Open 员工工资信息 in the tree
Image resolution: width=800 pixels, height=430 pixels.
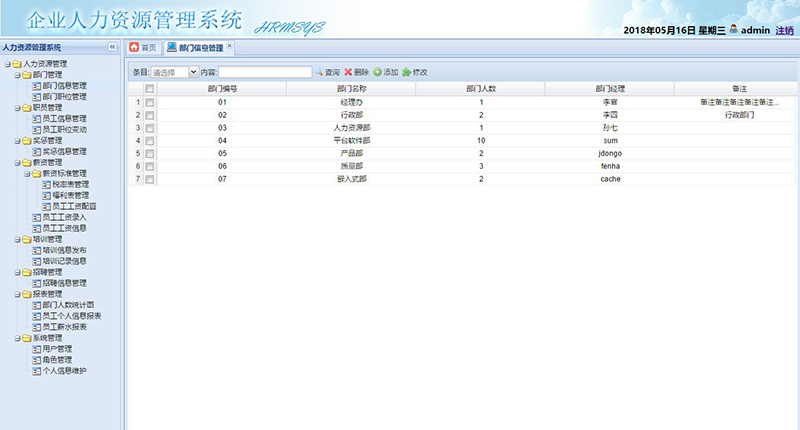tap(64, 229)
